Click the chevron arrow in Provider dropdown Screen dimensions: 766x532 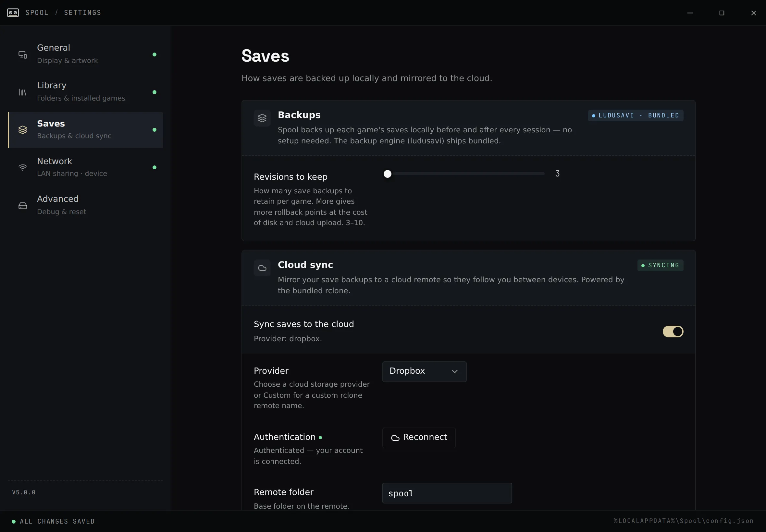click(454, 372)
